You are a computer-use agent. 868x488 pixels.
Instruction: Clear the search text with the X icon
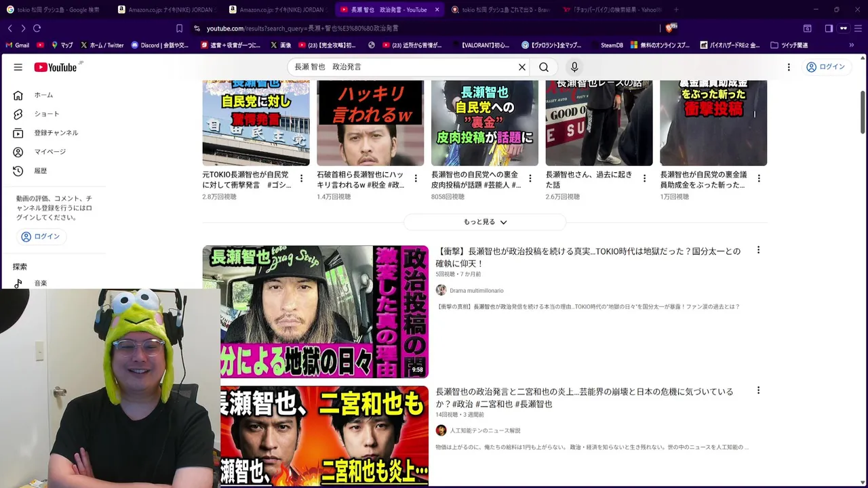[522, 67]
